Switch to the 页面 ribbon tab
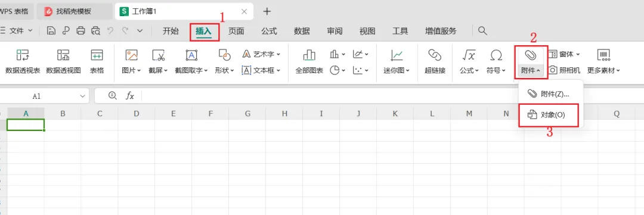 point(236,31)
